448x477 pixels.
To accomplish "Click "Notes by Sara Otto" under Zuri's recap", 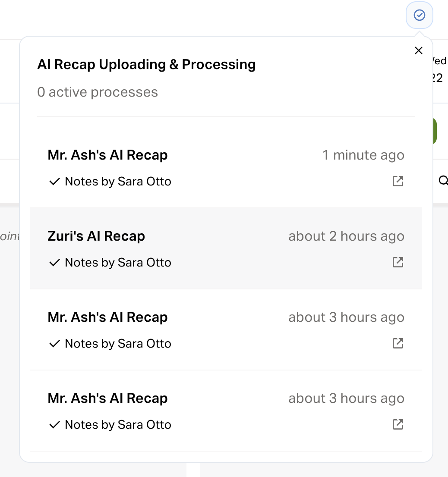I will tap(118, 263).
